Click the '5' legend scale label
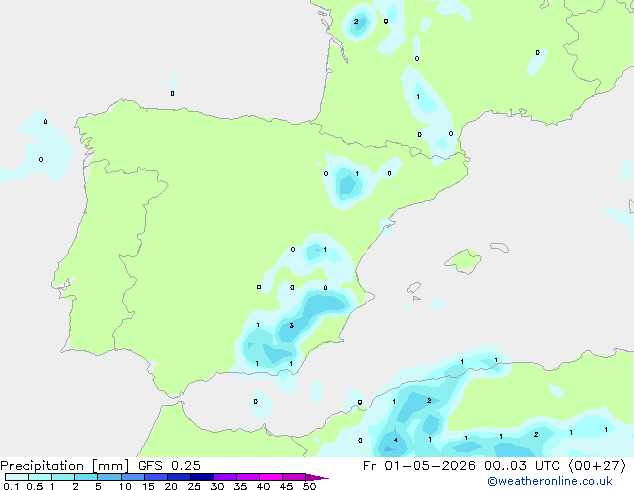 pyautogui.click(x=98, y=486)
